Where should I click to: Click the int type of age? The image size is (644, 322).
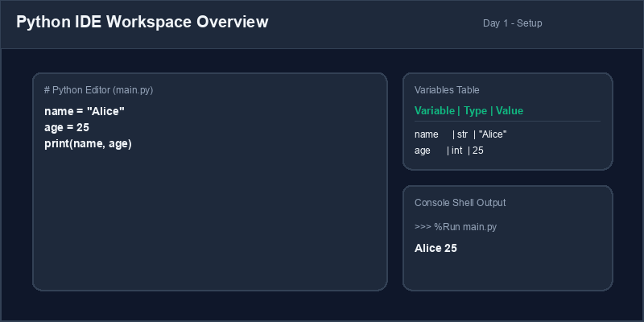[x=456, y=151]
